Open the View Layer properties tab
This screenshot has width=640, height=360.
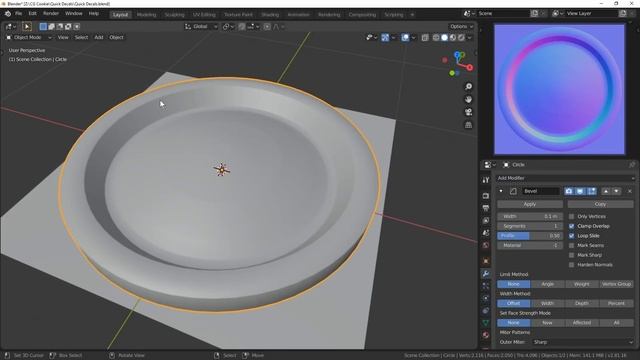click(486, 220)
